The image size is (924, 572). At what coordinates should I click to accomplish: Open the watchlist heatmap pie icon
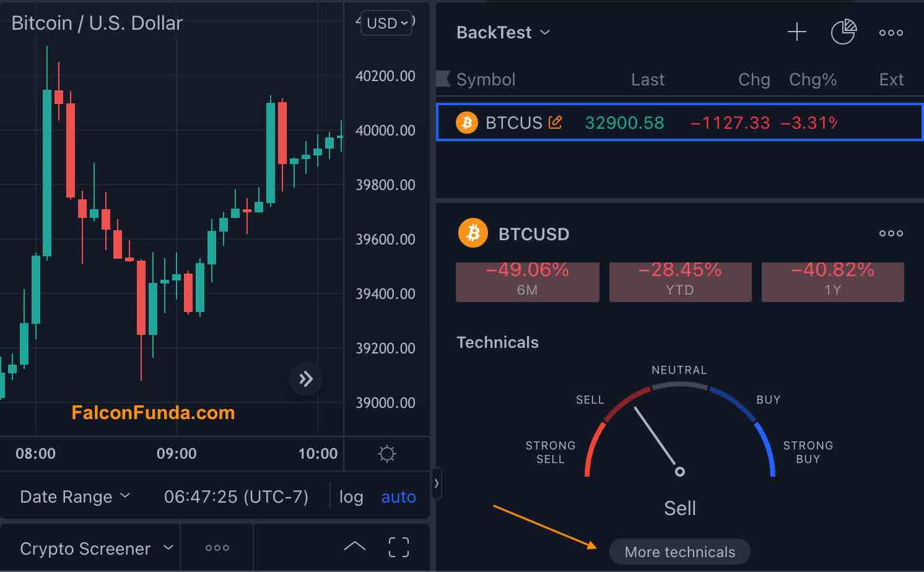pos(843,32)
